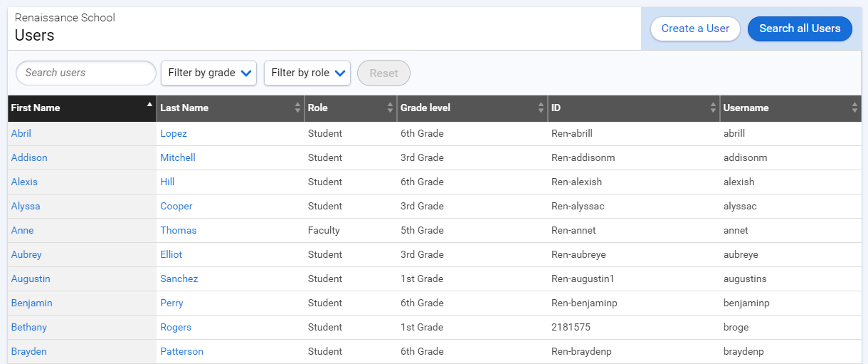Select the Renaissance School title text
868x364 pixels.
click(65, 18)
